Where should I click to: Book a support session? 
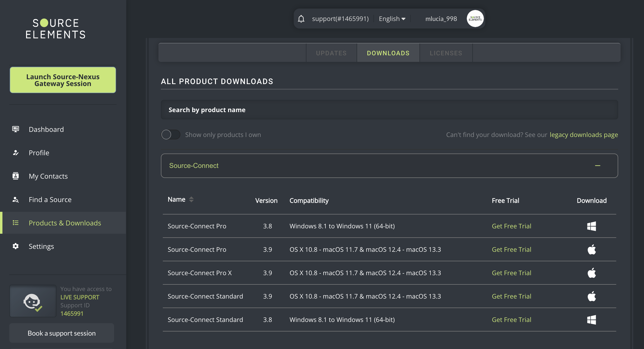61,333
